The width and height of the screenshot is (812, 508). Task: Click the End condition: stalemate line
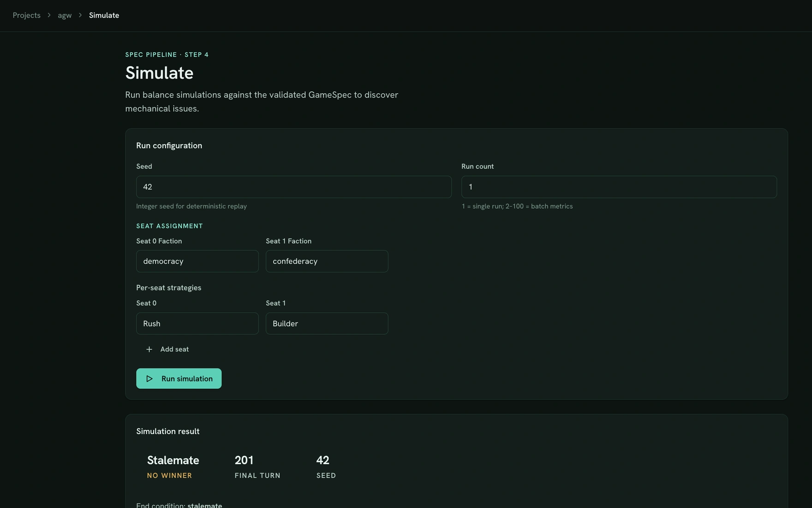(179, 505)
